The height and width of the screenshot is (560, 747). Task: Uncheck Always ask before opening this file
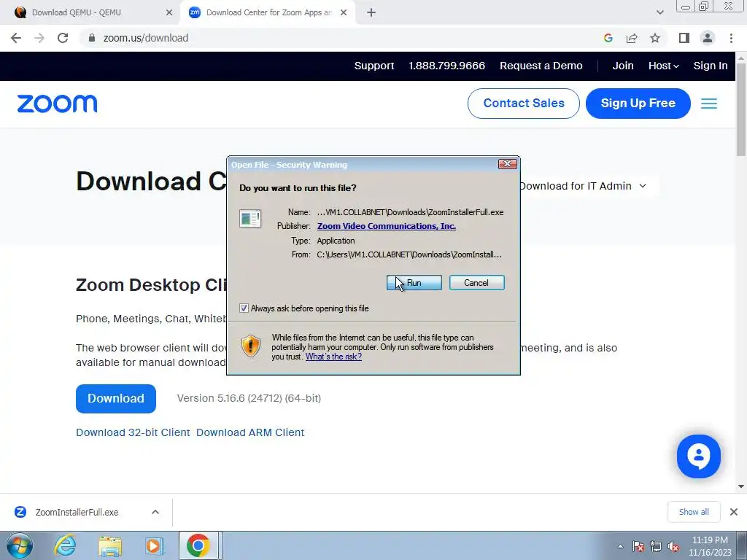pos(244,308)
